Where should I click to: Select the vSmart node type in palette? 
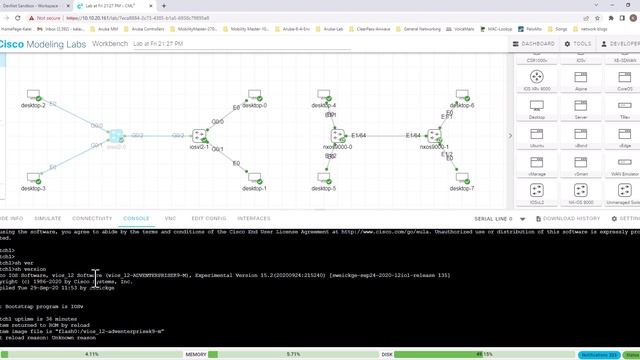[x=580, y=165]
